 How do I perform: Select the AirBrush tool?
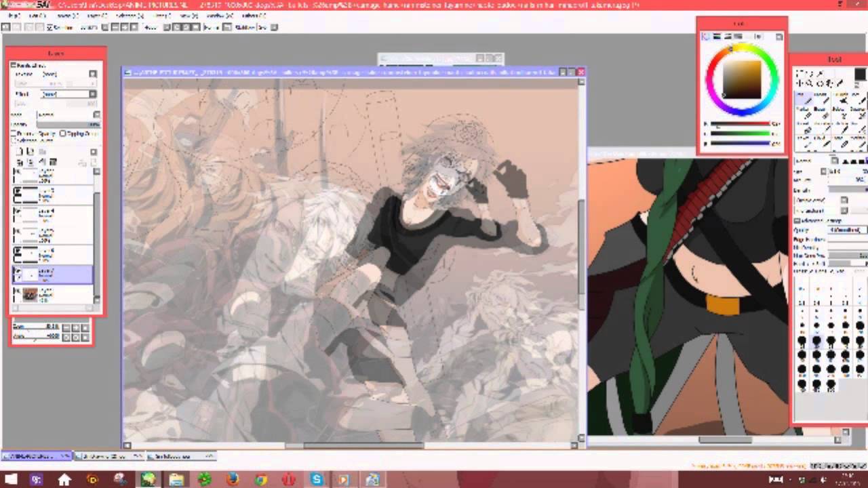coord(822,98)
